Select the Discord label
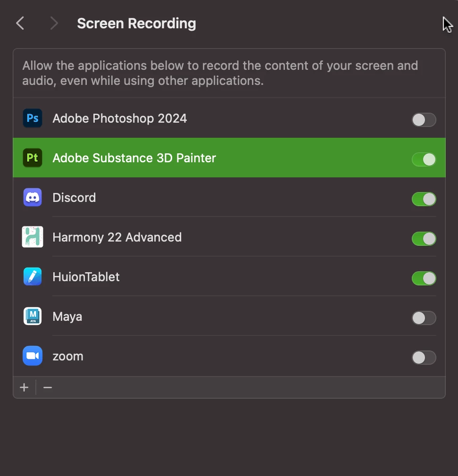Viewport: 458px width, 476px height. click(x=74, y=198)
